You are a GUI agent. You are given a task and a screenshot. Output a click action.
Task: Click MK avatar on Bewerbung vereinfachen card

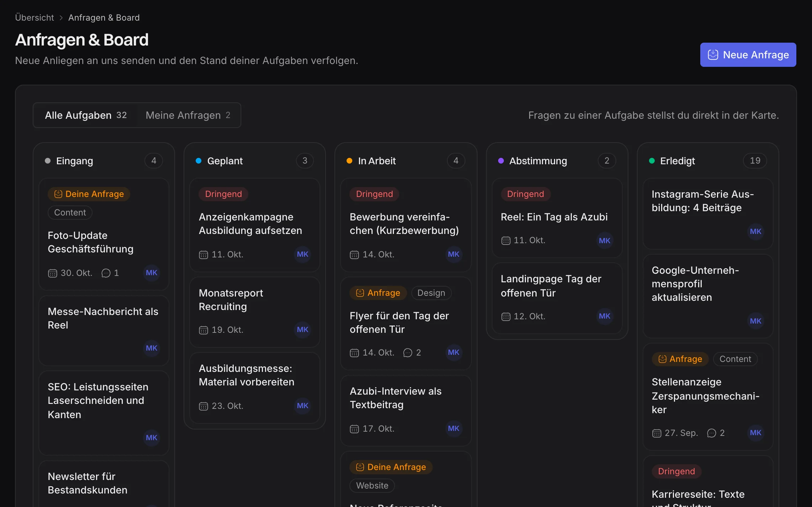[454, 254]
